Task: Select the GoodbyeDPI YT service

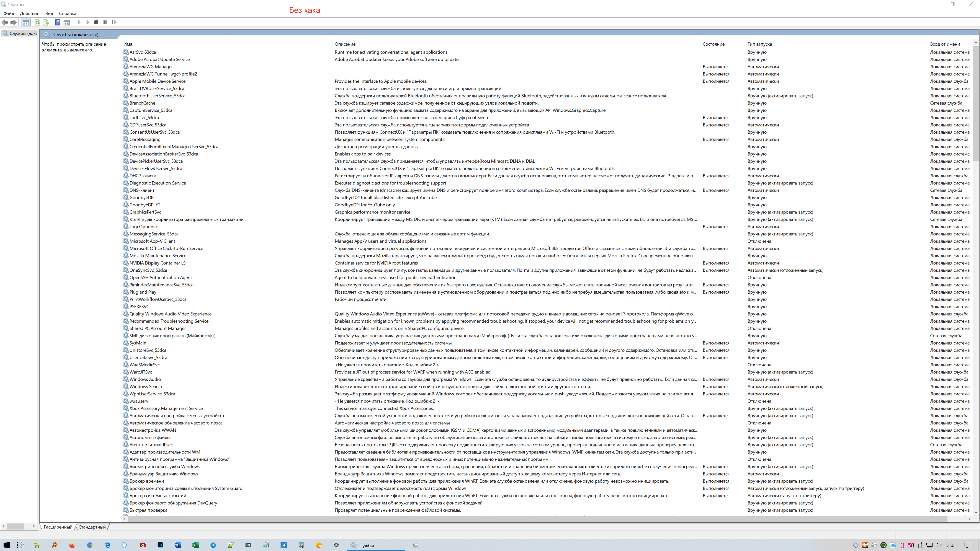Action: (x=144, y=205)
